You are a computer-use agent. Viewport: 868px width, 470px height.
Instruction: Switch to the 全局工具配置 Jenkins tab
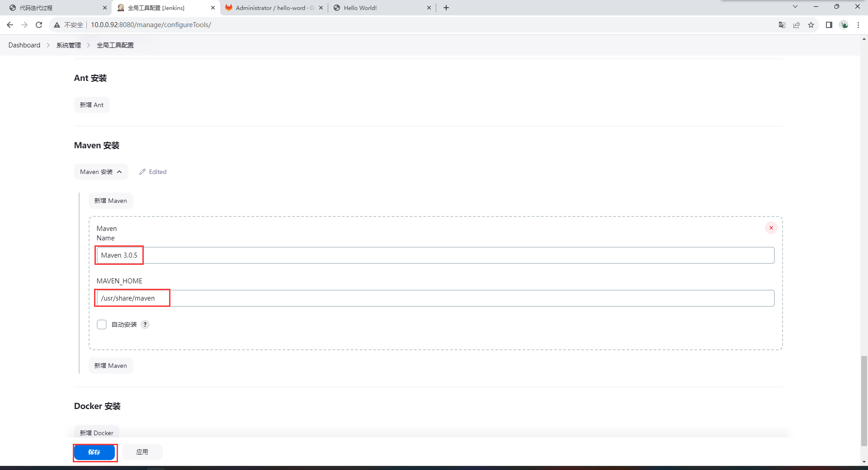(165, 8)
